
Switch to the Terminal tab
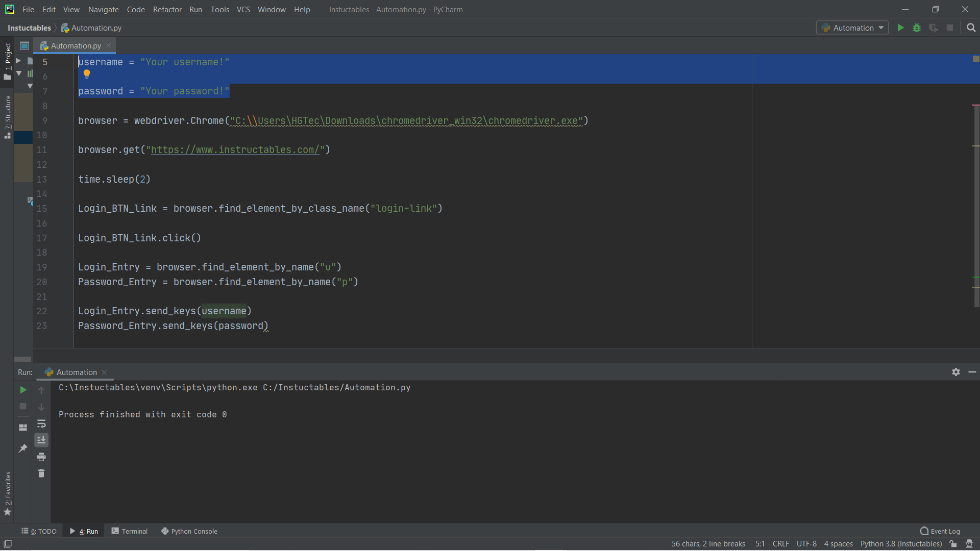tap(134, 531)
